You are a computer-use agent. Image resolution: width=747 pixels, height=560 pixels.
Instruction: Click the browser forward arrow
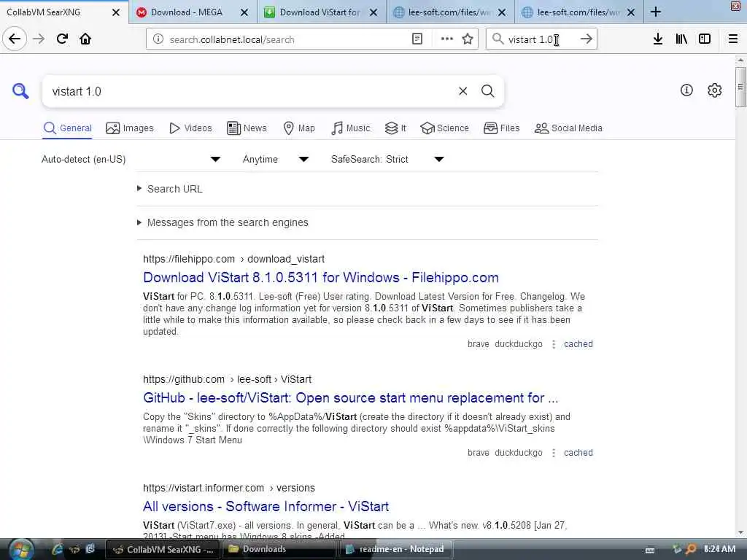pyautogui.click(x=39, y=39)
